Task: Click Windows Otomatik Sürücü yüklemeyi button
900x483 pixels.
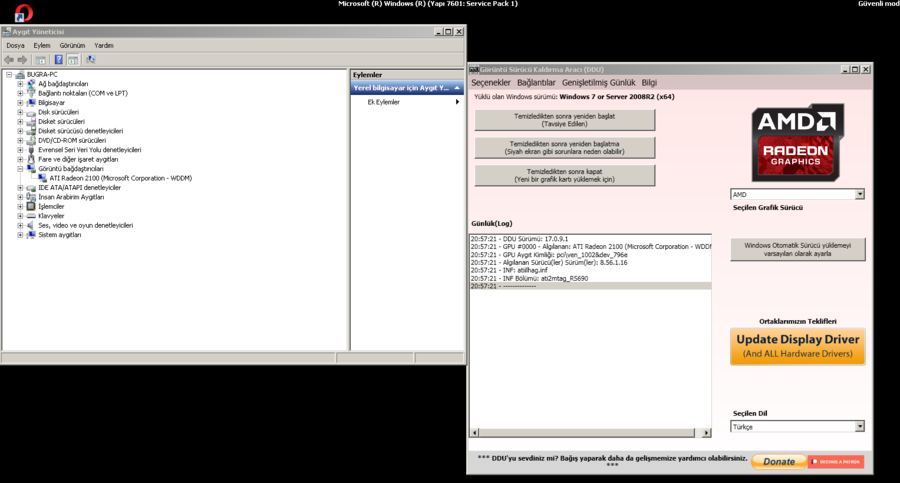Action: pyautogui.click(x=798, y=249)
